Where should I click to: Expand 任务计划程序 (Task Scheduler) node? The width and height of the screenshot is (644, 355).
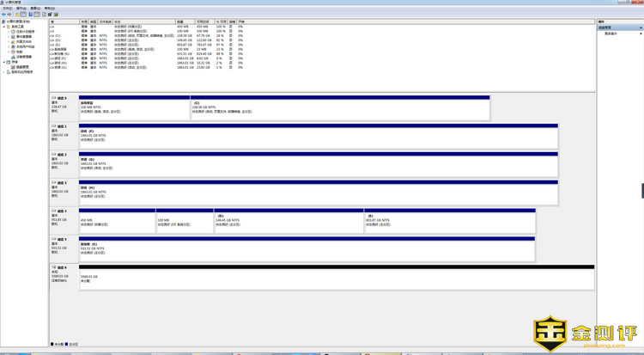coord(8,32)
